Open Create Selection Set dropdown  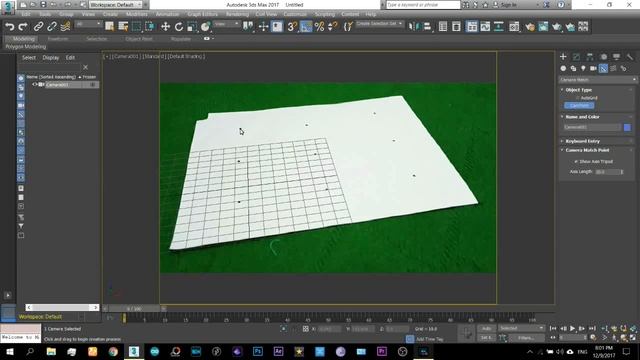pyautogui.click(x=379, y=24)
